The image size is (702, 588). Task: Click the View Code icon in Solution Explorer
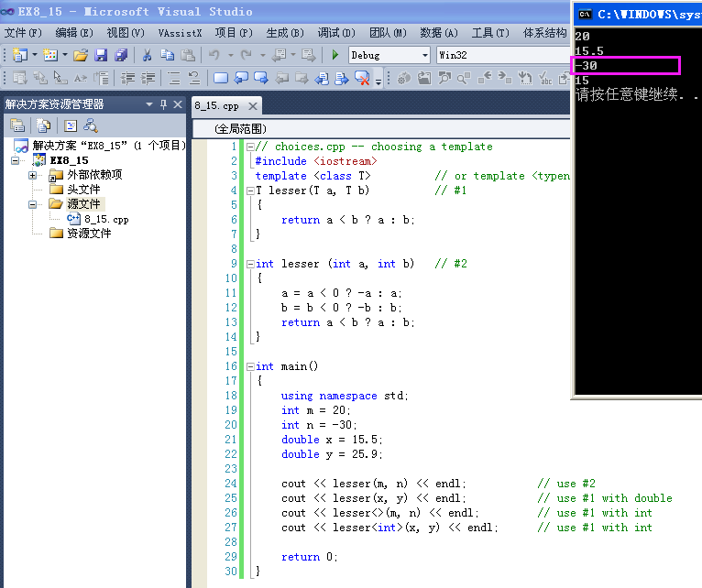[x=71, y=125]
